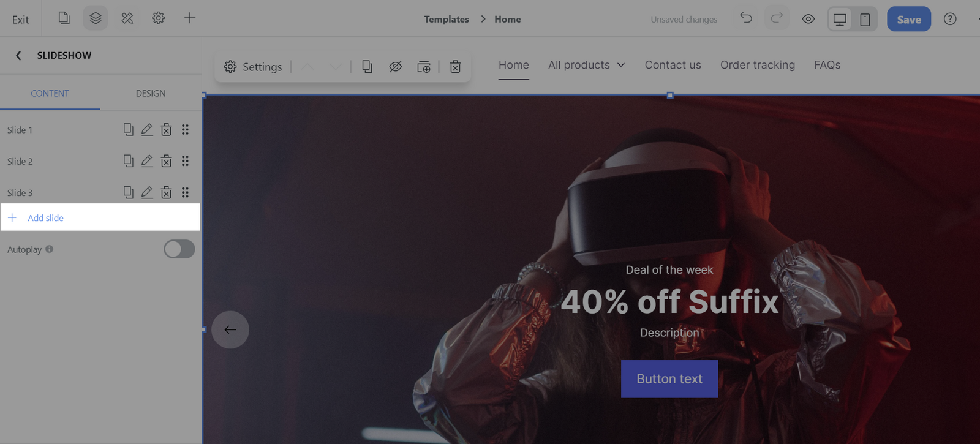Duplicate Slide 2
This screenshot has width=980, height=444.
coord(128,161)
